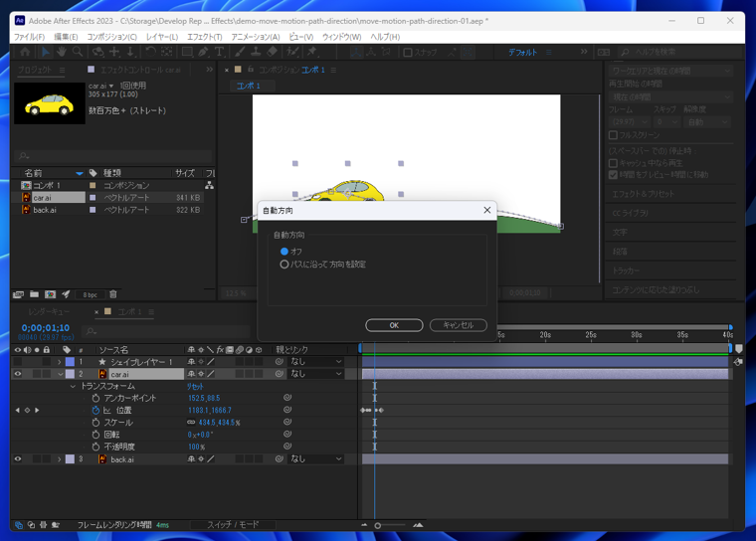Click the current time 0;00;01;10 display

(46, 328)
